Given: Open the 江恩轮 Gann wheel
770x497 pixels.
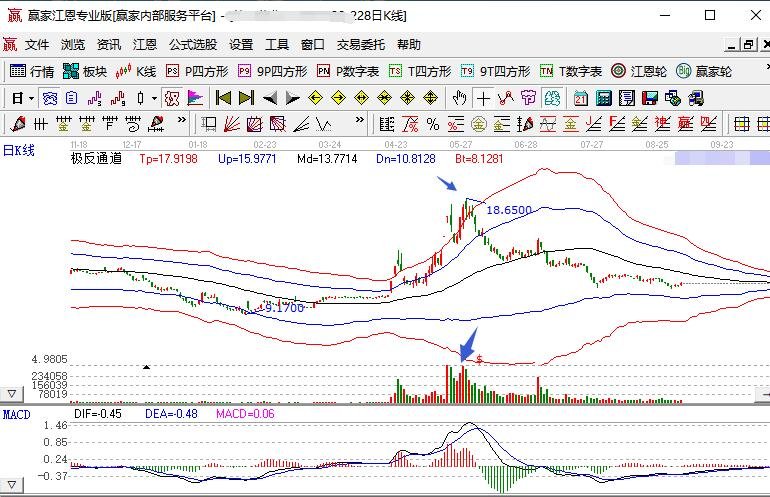Looking at the screenshot, I should tap(639, 72).
